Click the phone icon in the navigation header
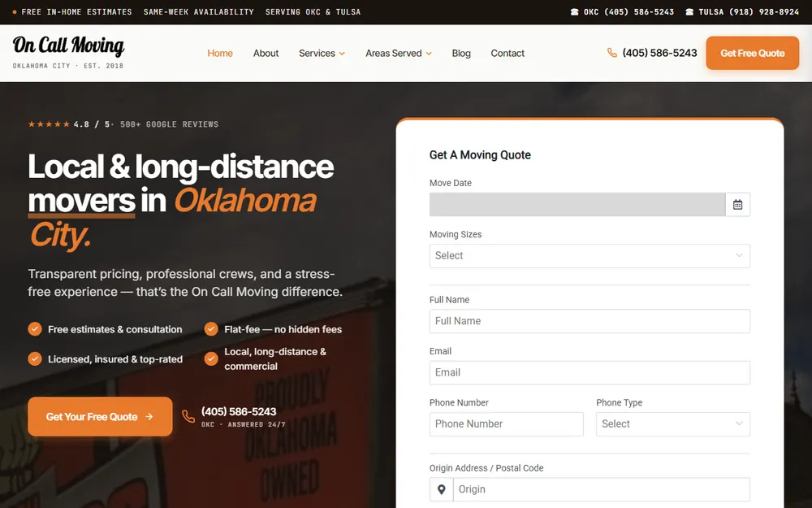The height and width of the screenshot is (508, 812). (612, 53)
